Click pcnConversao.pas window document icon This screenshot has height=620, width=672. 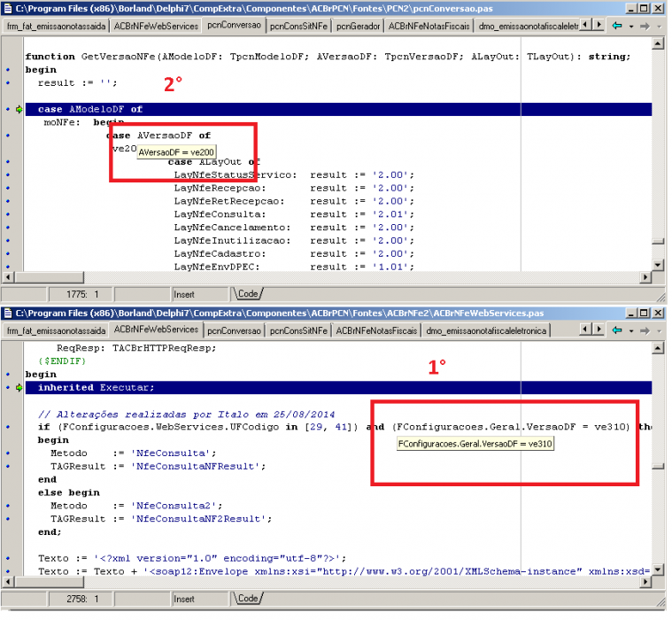(8, 8)
